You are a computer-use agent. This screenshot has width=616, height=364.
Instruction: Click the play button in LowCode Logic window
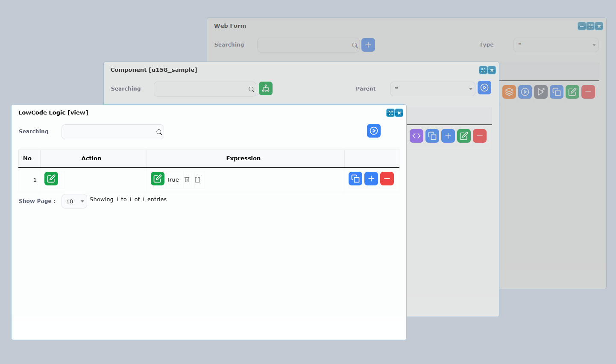[x=374, y=131]
